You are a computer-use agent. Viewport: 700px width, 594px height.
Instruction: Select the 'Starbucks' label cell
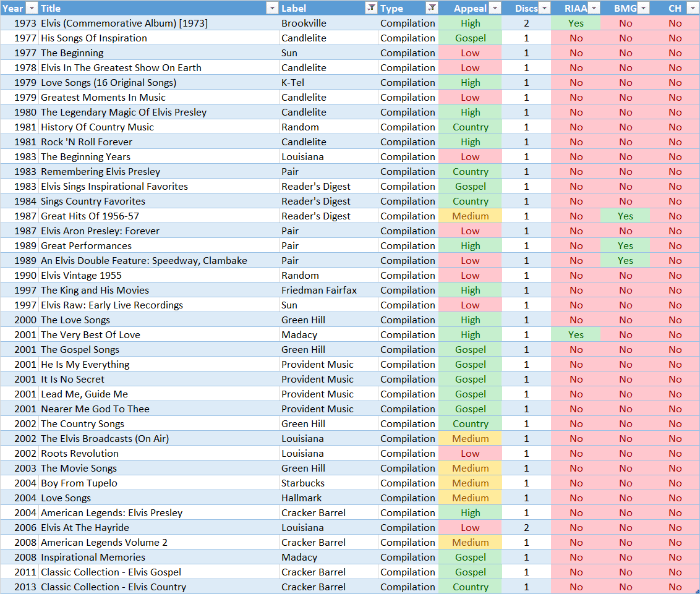(328, 483)
